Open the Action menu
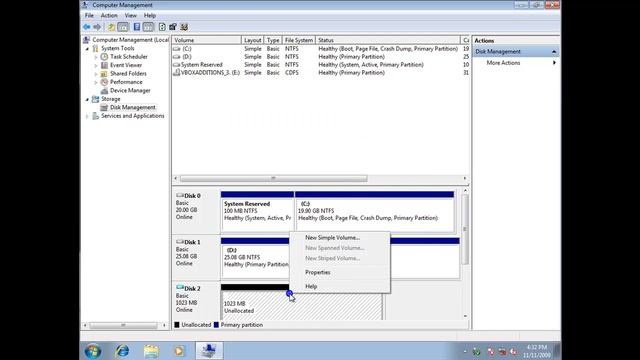This screenshot has width=640, height=360. (109, 16)
